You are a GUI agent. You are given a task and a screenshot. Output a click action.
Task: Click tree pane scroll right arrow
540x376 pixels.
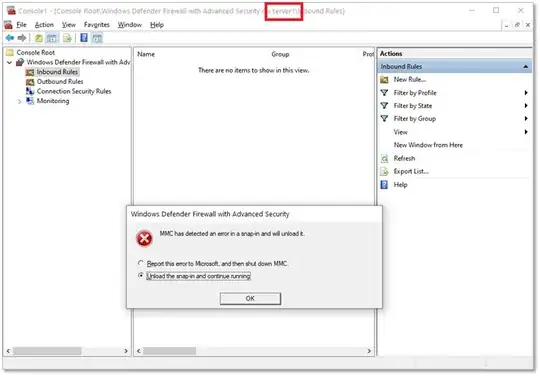click(126, 351)
